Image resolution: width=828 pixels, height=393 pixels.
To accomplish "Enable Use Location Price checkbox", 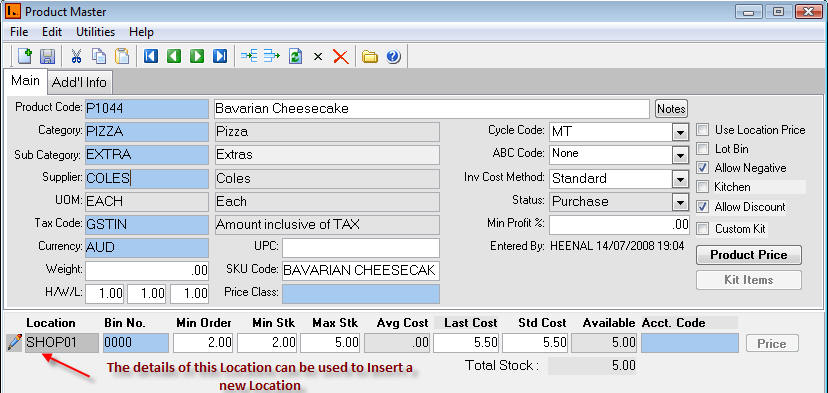I will click(x=702, y=130).
